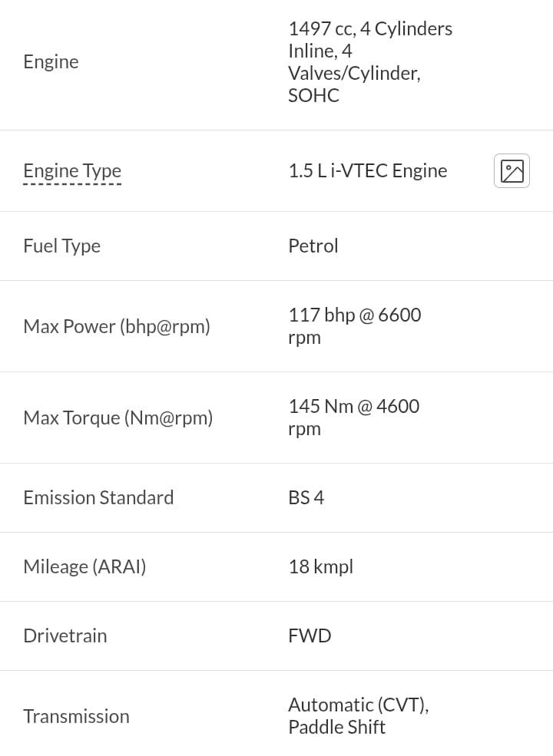The height and width of the screenshot is (756, 553).
Task: Click the Drivetrain label
Action: [65, 636]
